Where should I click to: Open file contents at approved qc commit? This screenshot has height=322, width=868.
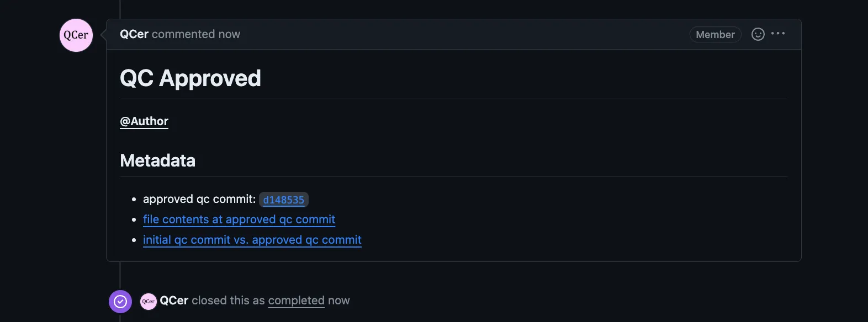click(239, 219)
